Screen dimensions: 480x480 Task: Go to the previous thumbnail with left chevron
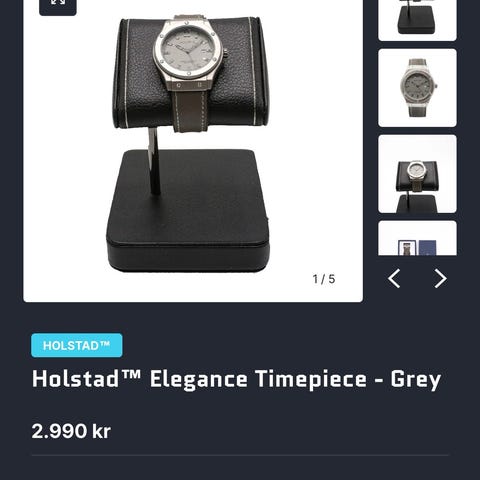tap(394, 279)
